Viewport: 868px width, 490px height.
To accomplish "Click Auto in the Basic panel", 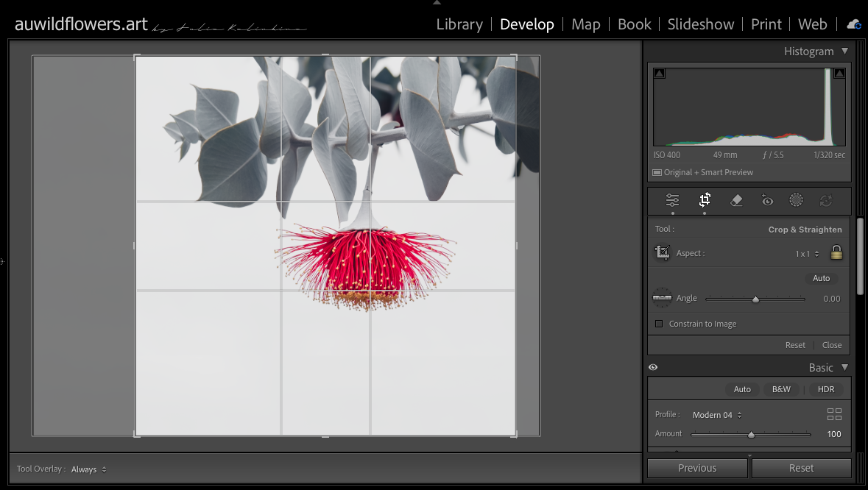I will pyautogui.click(x=742, y=389).
